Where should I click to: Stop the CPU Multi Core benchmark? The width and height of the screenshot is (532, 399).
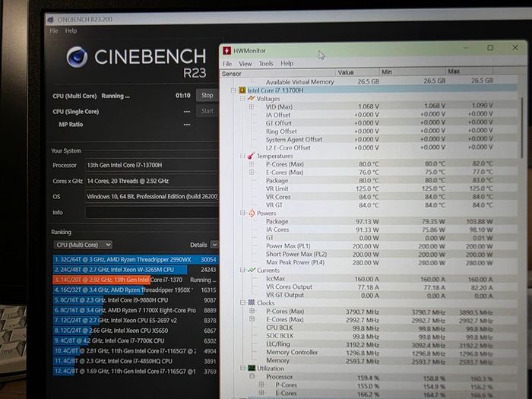[x=207, y=95]
